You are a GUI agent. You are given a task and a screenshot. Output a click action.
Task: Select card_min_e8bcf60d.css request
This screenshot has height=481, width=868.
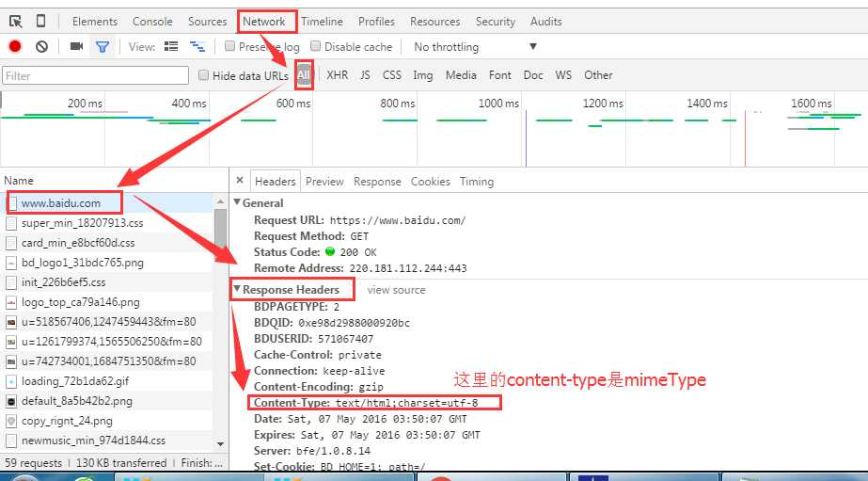click(106, 243)
